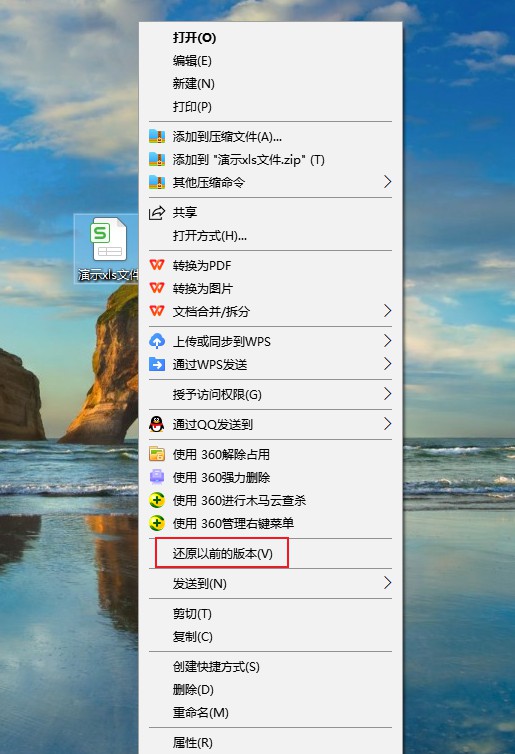Click the archive icon beside 添加到压缩文件(A)
The image size is (515, 754).
coord(157,137)
